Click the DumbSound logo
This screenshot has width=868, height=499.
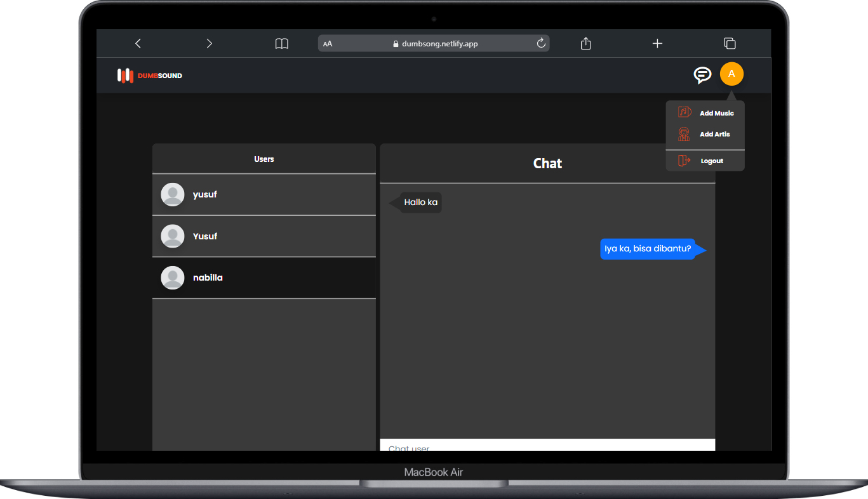[x=150, y=76]
